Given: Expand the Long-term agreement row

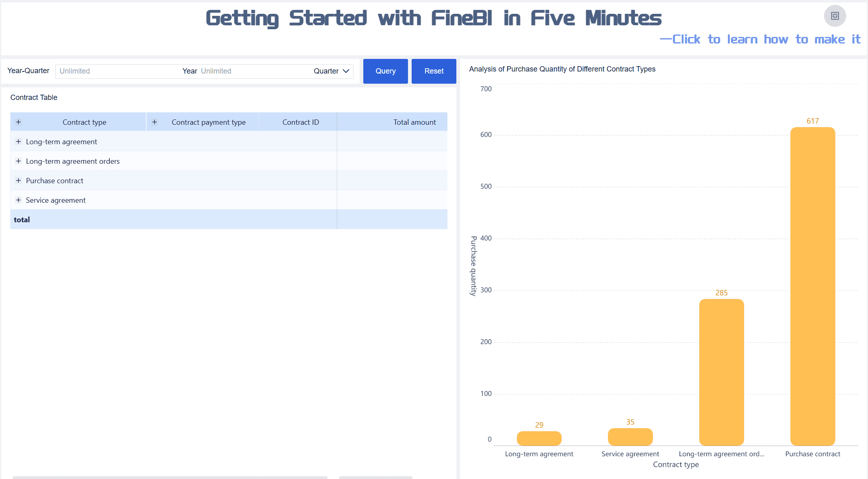Looking at the screenshot, I should (18, 141).
